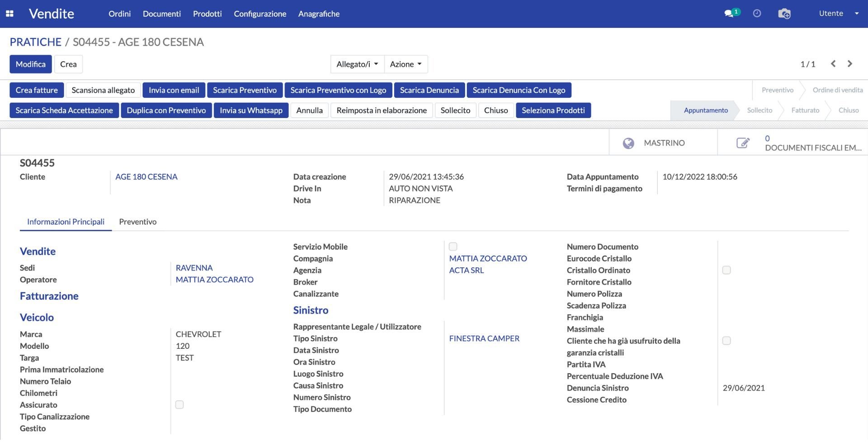Open the Prodotti menu
This screenshot has height=447, width=868.
(207, 14)
